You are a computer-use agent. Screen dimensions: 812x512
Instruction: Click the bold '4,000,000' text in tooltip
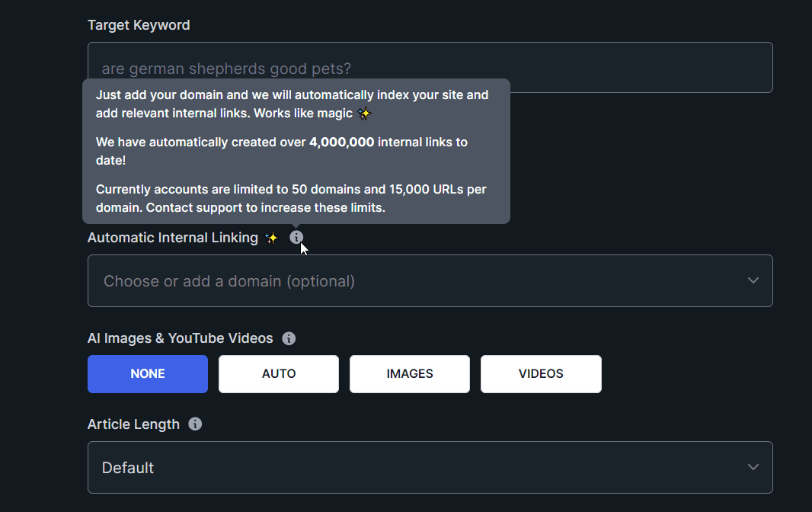click(341, 142)
